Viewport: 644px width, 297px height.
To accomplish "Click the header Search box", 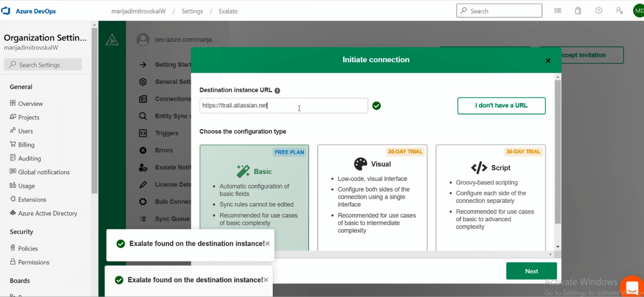I will tap(499, 11).
